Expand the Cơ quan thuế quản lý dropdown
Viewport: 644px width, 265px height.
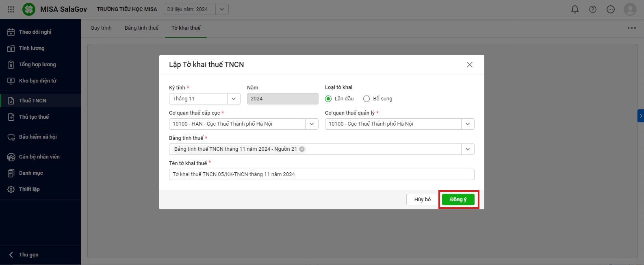[468, 124]
